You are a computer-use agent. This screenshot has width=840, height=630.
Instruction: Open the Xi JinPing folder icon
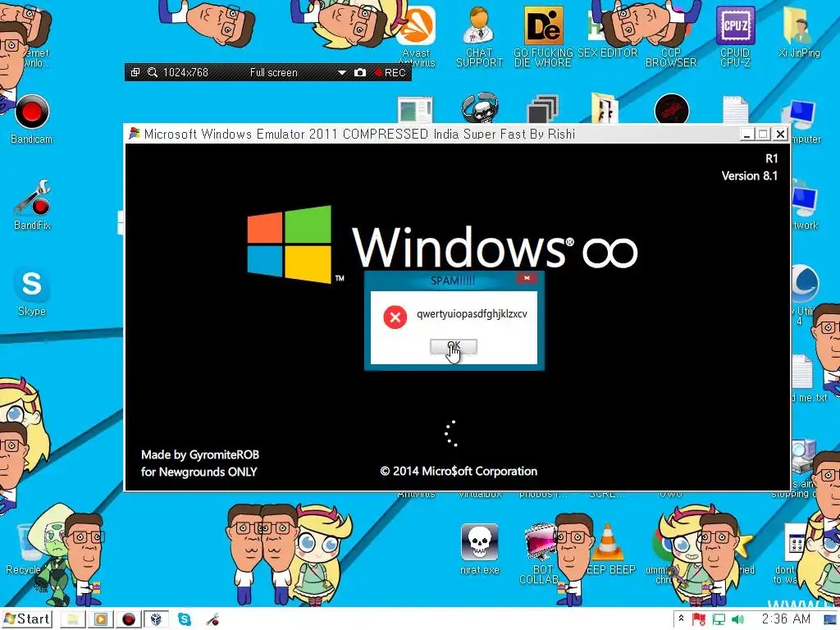point(799,31)
